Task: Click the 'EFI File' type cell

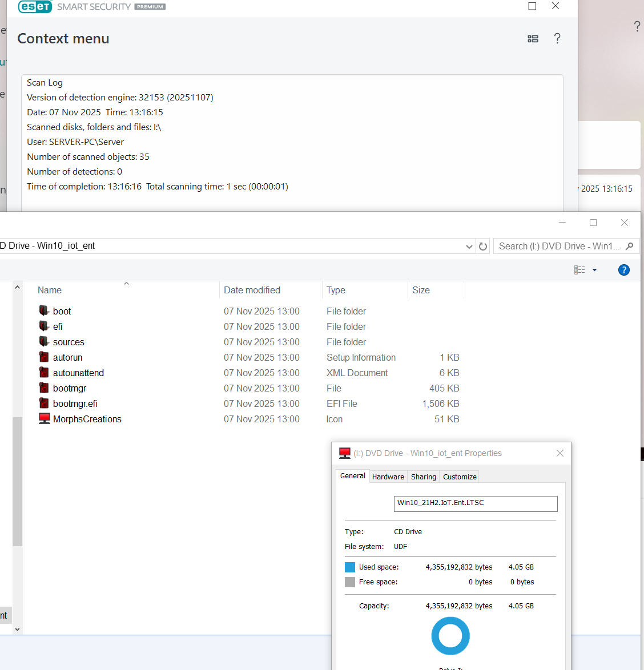Action: pyautogui.click(x=342, y=403)
